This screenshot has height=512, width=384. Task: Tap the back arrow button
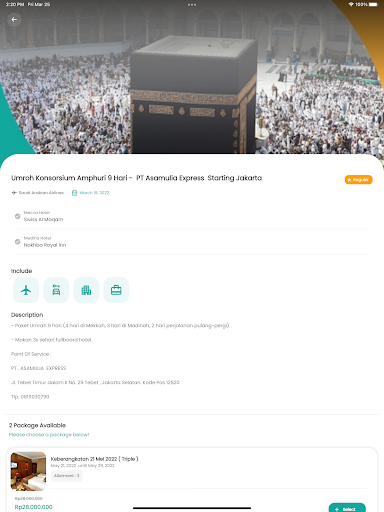[x=14, y=20]
